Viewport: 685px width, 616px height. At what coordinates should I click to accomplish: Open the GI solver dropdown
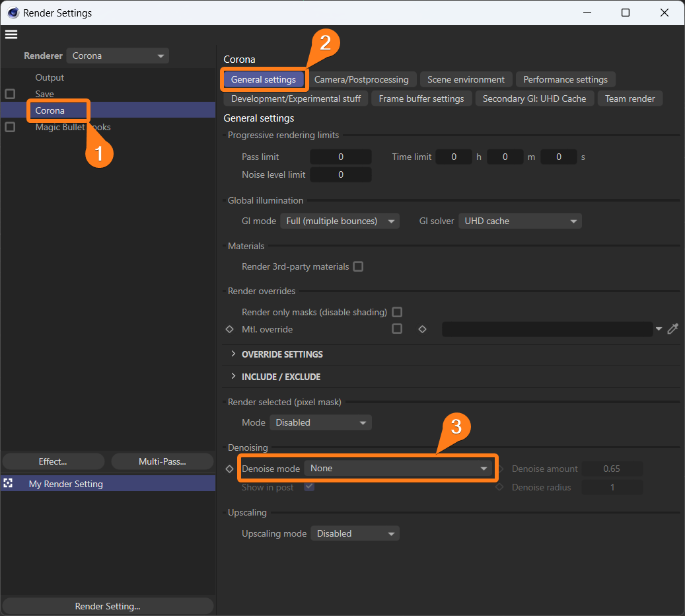(521, 221)
